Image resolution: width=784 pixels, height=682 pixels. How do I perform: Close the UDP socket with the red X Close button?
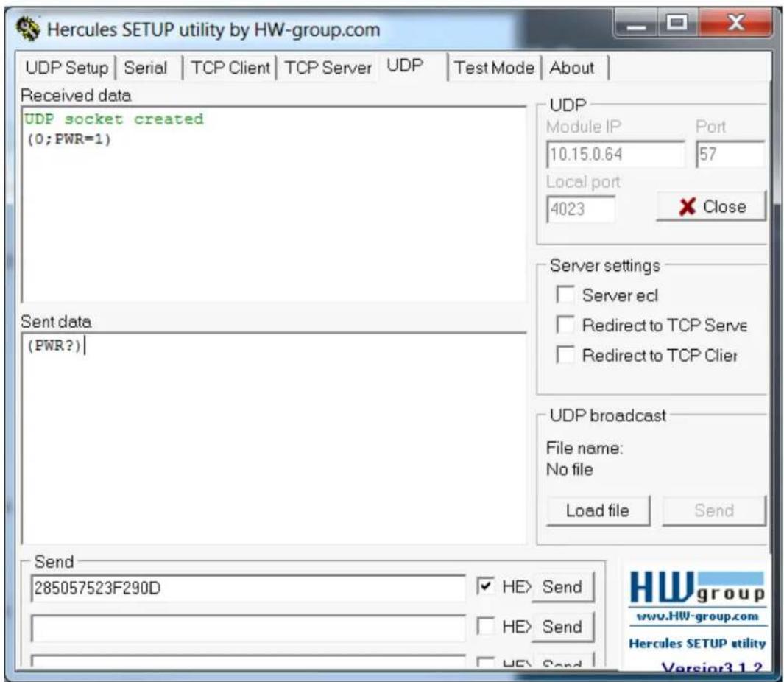point(711,206)
